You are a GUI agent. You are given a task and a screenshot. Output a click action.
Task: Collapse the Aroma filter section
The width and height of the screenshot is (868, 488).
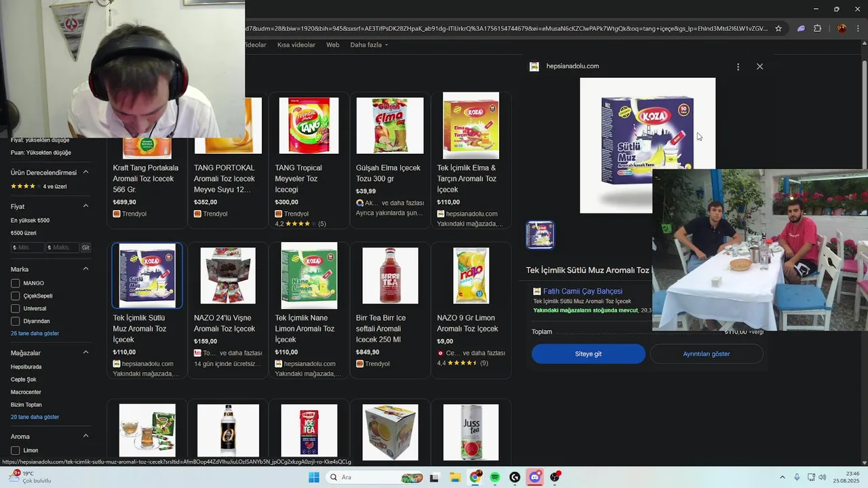coord(85,436)
